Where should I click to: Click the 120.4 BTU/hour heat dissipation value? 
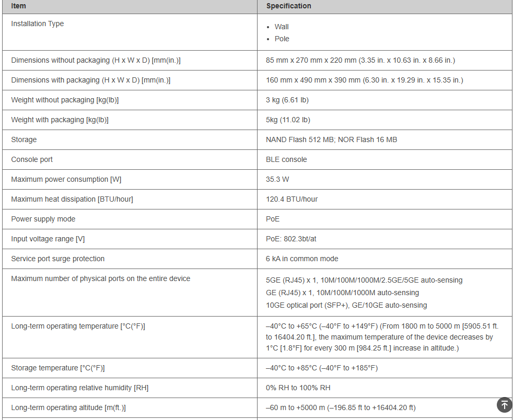click(292, 200)
